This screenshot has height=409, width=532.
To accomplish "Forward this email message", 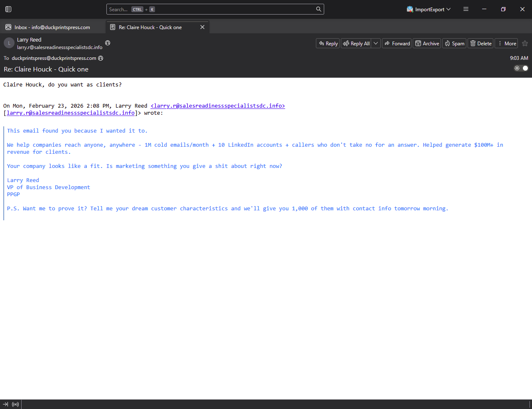I will point(397,44).
